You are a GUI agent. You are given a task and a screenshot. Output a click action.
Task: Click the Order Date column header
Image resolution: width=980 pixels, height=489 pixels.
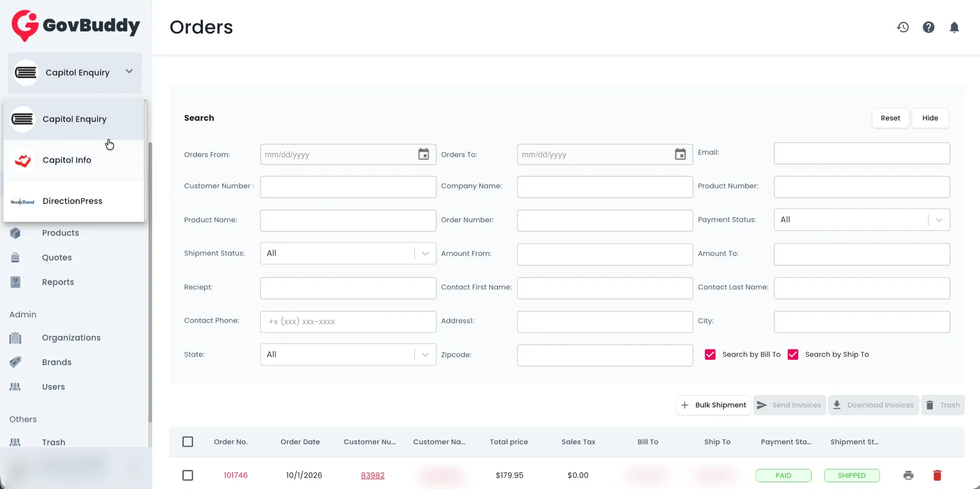(300, 442)
